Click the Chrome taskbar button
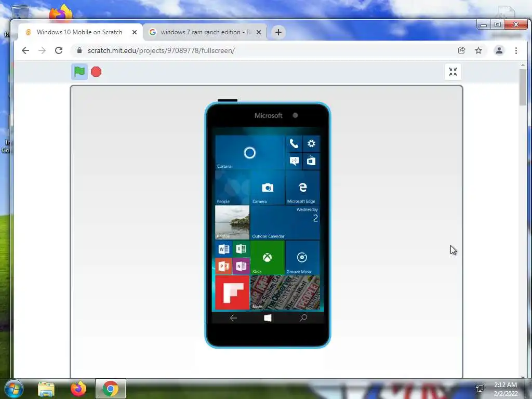The image size is (532, 399). coord(111,389)
